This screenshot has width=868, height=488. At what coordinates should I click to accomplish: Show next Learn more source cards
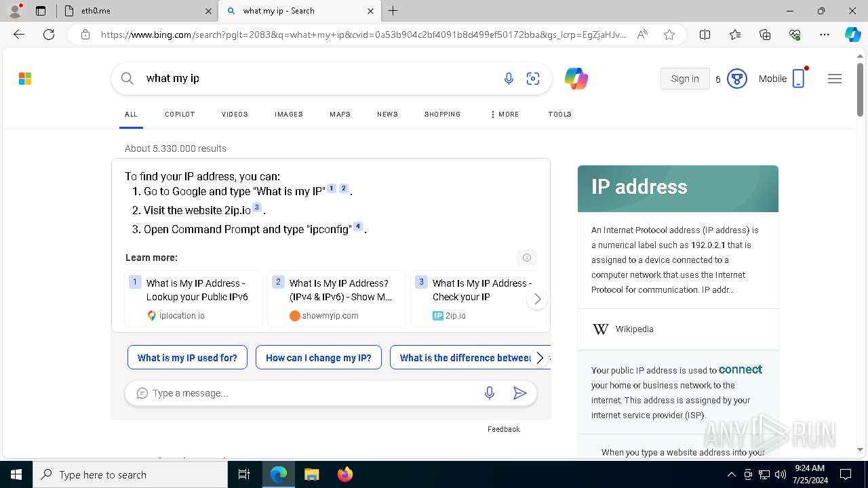click(x=537, y=299)
